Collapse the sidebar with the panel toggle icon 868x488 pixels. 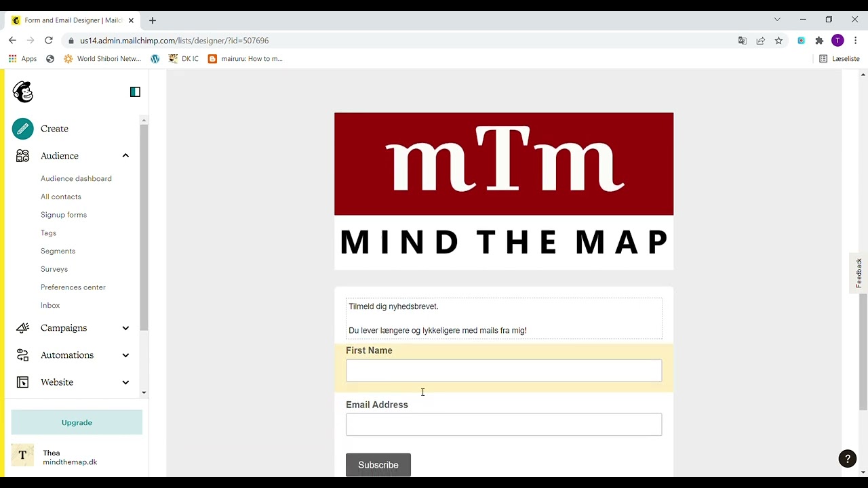tap(135, 91)
